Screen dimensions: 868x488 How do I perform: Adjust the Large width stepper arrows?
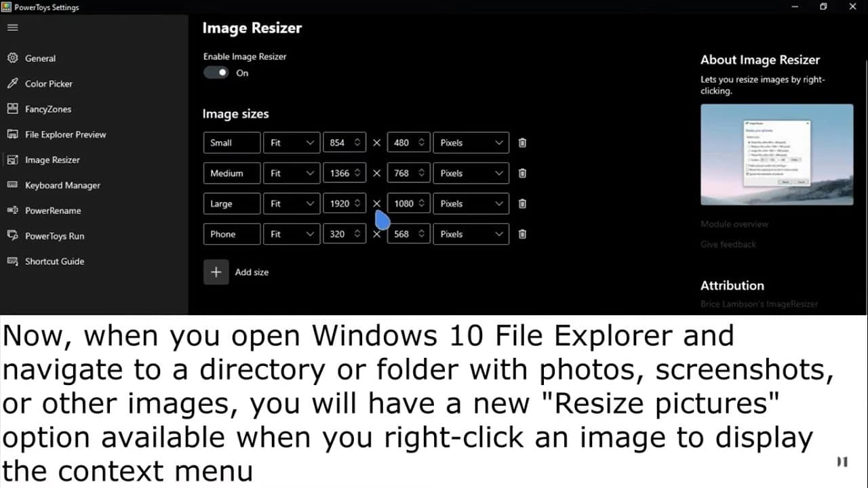click(357, 204)
